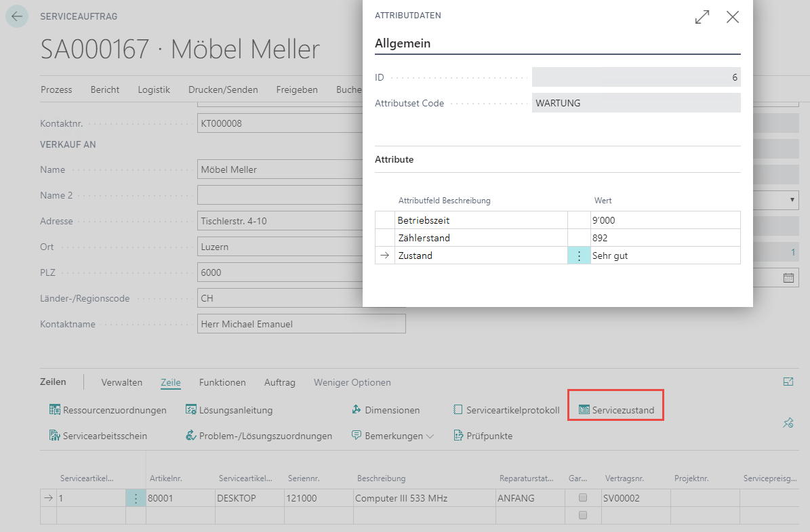The height and width of the screenshot is (532, 810).
Task: Go back with the arrow button
Action: click(17, 16)
